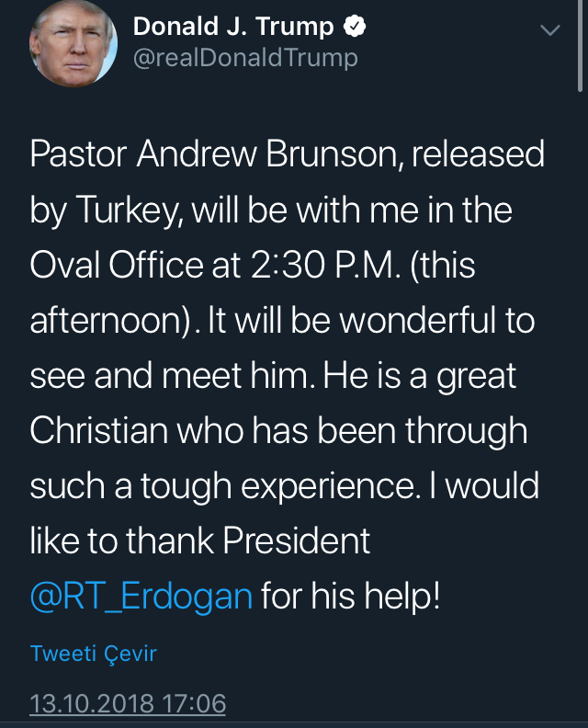Image resolution: width=588 pixels, height=728 pixels.
Task: Click the words "for his help!"
Action: point(351,597)
